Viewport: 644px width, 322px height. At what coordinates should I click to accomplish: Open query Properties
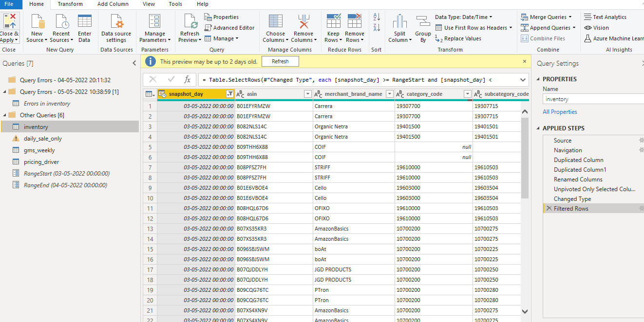coord(222,17)
